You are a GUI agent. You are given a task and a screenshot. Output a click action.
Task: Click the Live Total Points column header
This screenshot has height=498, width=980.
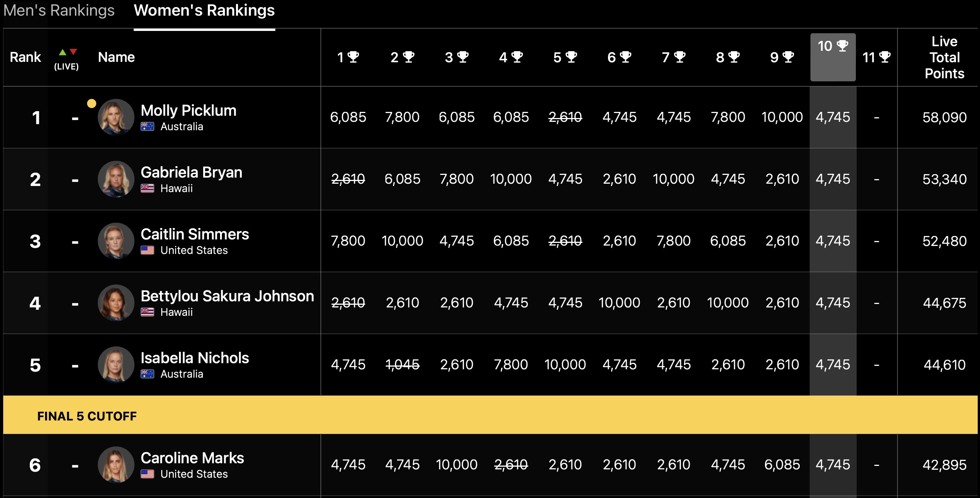[944, 57]
